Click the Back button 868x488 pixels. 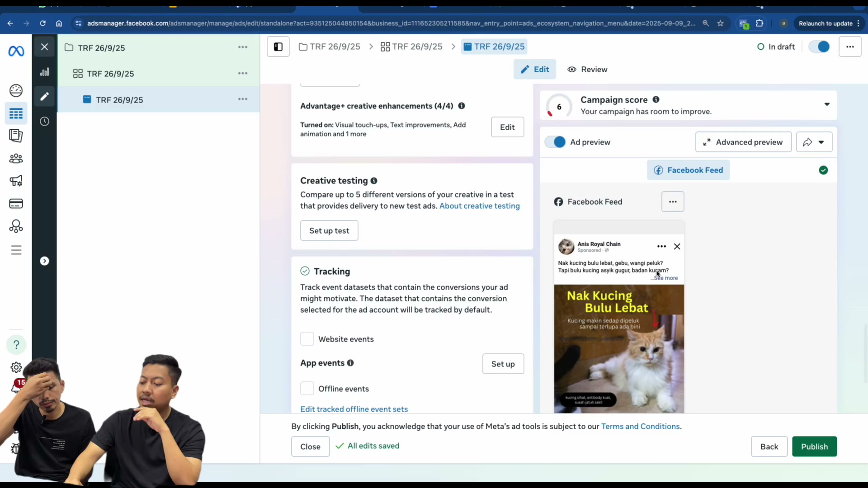coord(769,446)
